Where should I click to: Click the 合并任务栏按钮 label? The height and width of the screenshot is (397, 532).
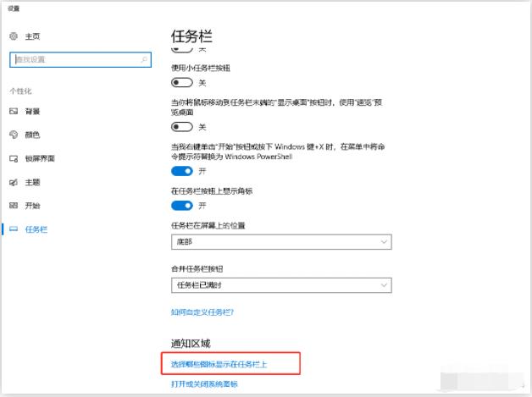(197, 269)
